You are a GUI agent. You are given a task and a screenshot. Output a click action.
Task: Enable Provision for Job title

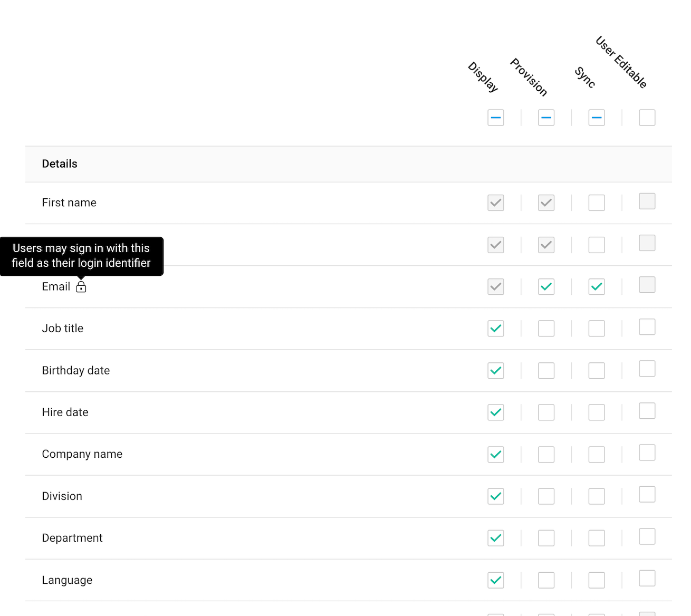pyautogui.click(x=546, y=329)
